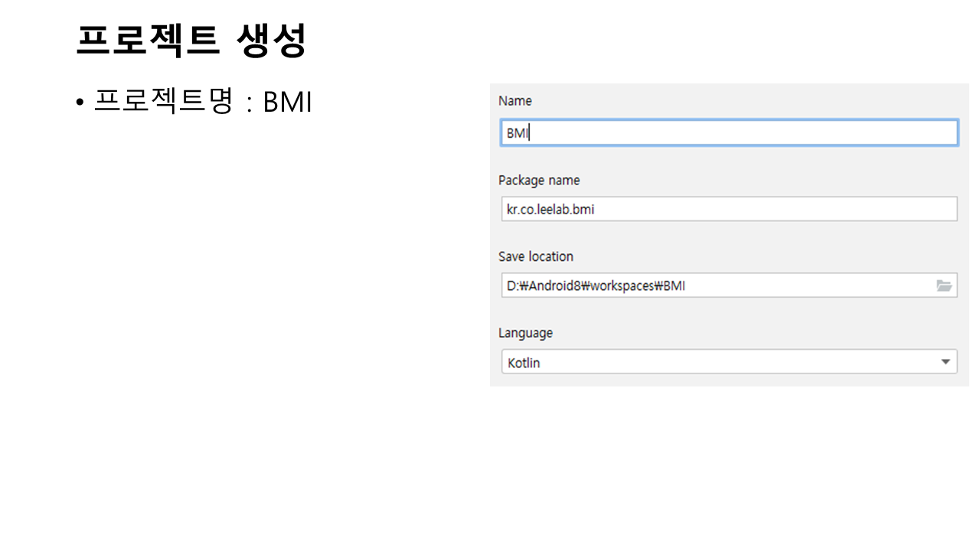Screen dimensions: 980x551
Task: Click the package name field kr.co.leelab.bmi
Action: pos(729,209)
